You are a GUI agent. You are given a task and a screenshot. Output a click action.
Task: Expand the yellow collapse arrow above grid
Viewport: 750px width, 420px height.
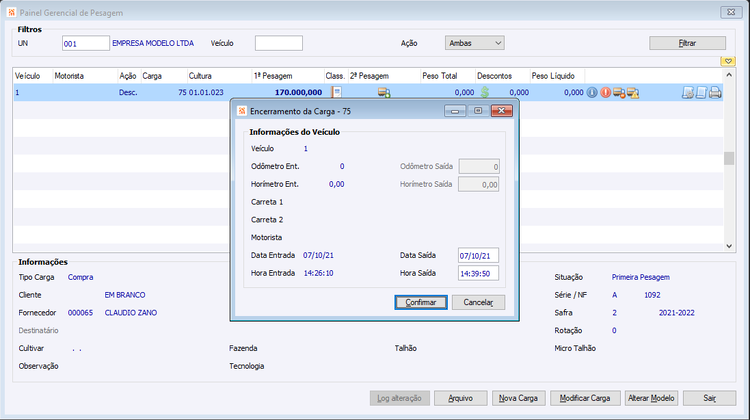tap(728, 61)
